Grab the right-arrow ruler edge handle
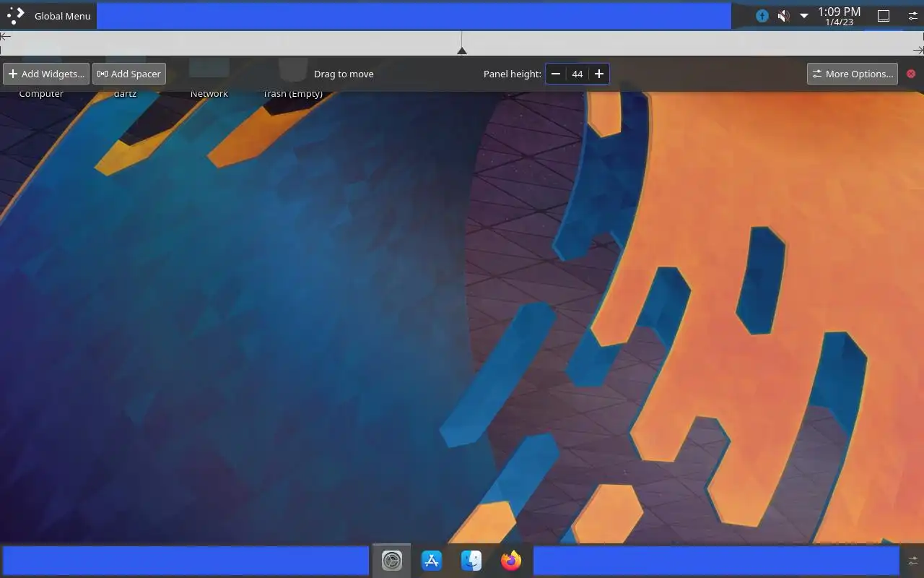This screenshot has height=578, width=924. 918,50
